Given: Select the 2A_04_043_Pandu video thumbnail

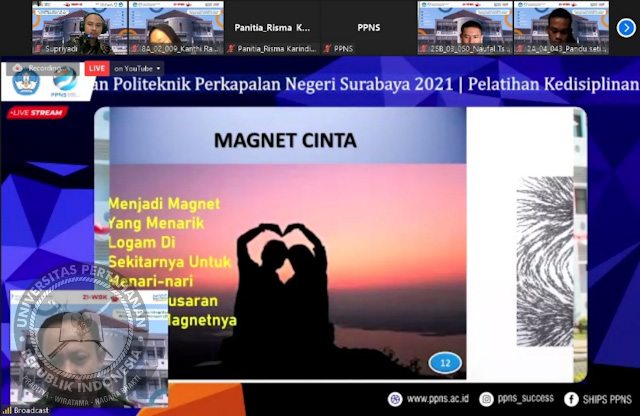Looking at the screenshot, I should tap(561, 28).
